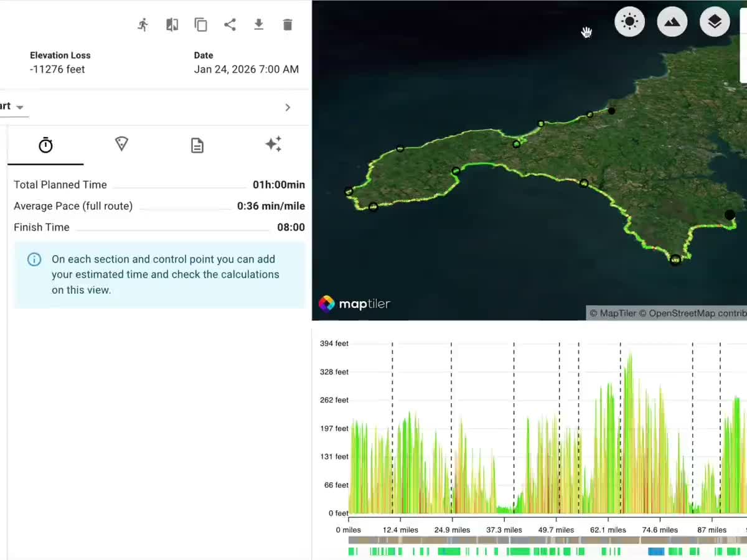
Task: Open the map layers picker
Action: 714,21
